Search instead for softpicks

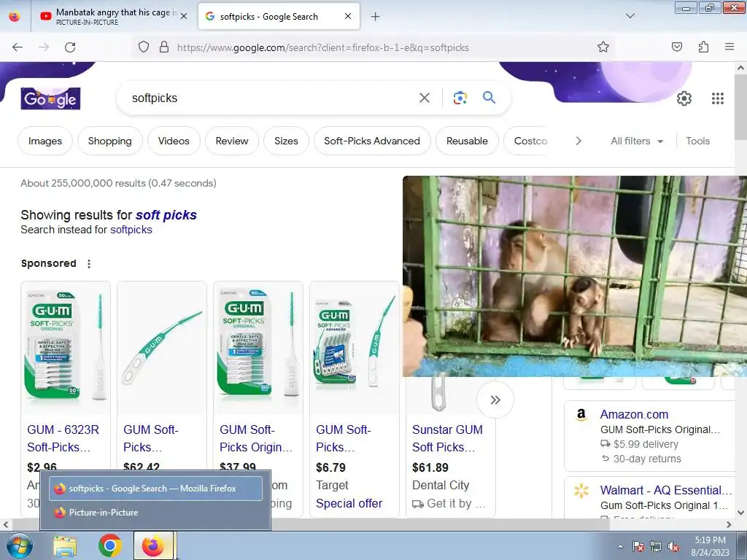click(x=131, y=230)
